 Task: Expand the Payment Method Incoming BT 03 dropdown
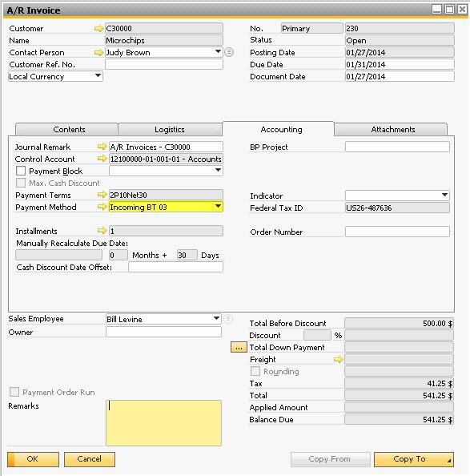point(218,207)
